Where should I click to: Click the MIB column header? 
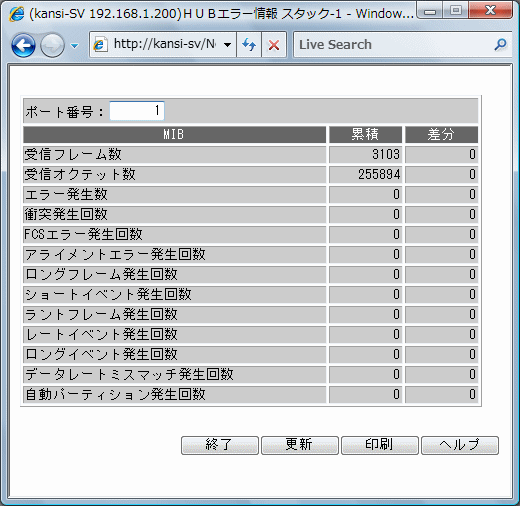point(174,134)
